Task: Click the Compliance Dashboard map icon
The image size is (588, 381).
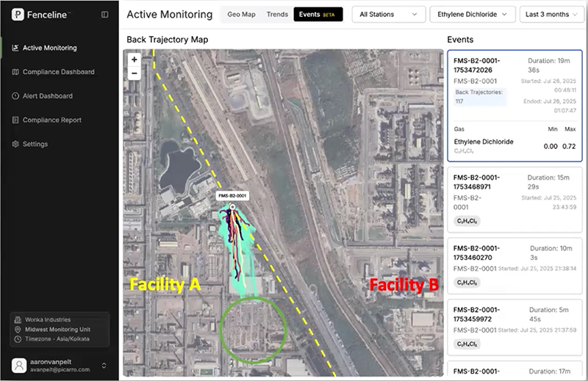Action: pyautogui.click(x=15, y=72)
